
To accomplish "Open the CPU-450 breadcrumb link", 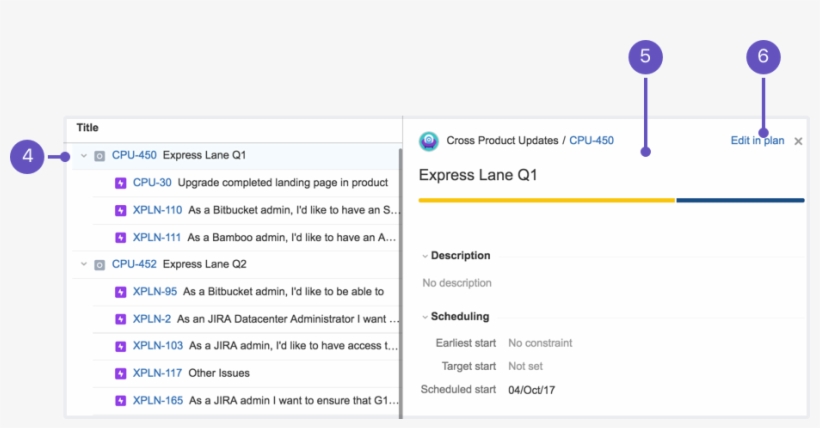I will coord(591,141).
